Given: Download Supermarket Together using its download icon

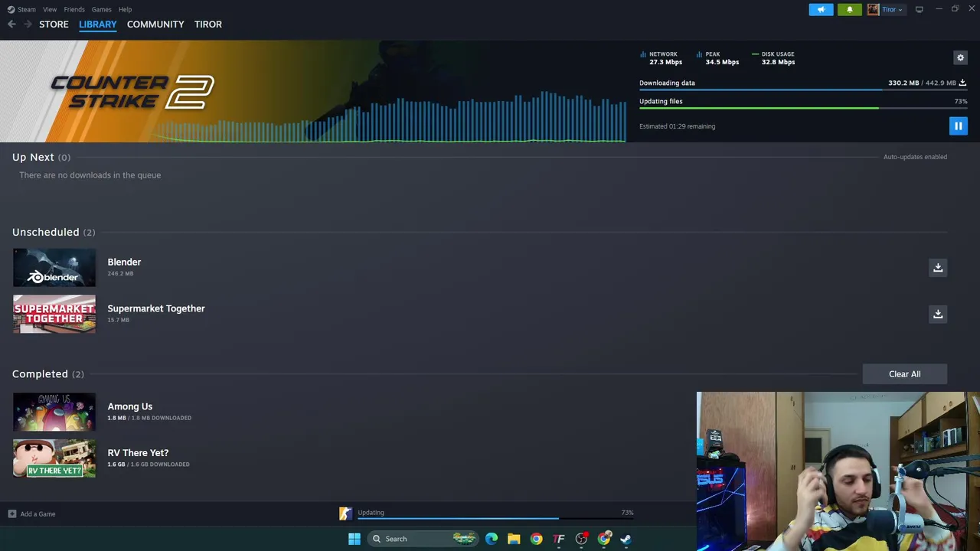Looking at the screenshot, I should 938,314.
